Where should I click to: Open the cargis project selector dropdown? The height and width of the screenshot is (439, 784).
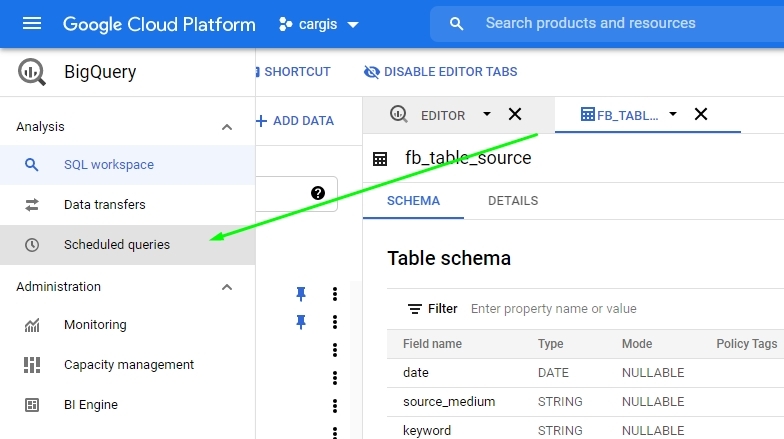coord(318,24)
